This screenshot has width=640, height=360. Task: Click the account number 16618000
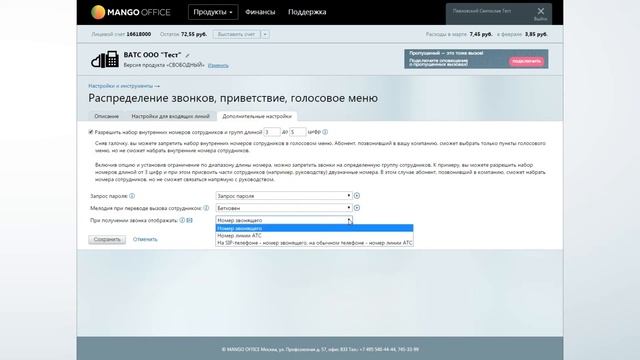pos(138,34)
